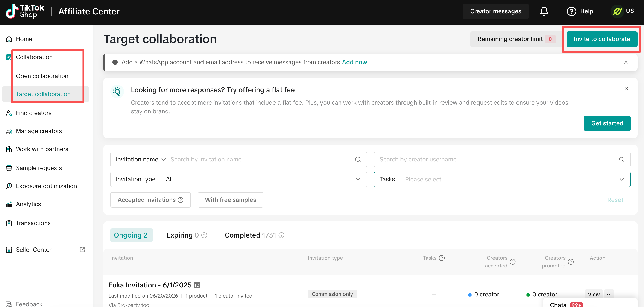Switch to the Completed tab
The height and width of the screenshot is (307, 644).
click(x=250, y=235)
